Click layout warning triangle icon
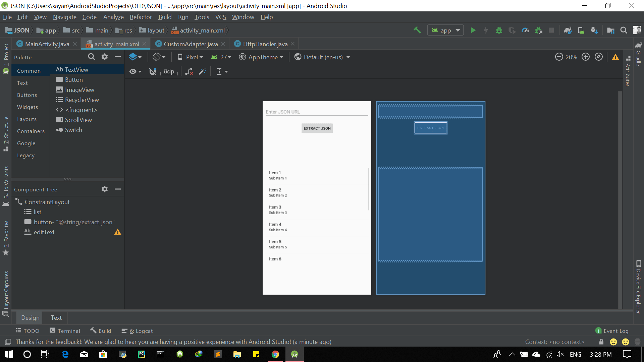This screenshot has width=644, height=362. (x=615, y=57)
